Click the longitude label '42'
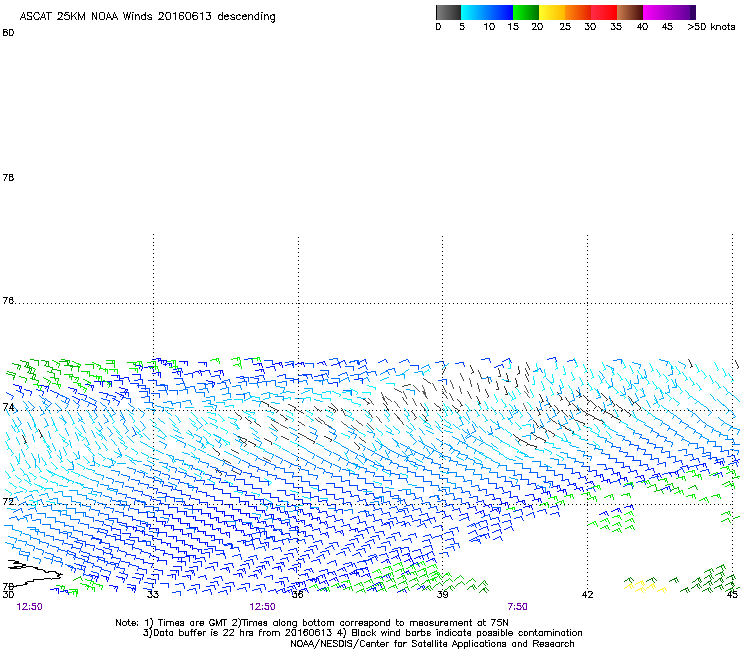Viewport: 740px width, 650px height. click(x=588, y=595)
